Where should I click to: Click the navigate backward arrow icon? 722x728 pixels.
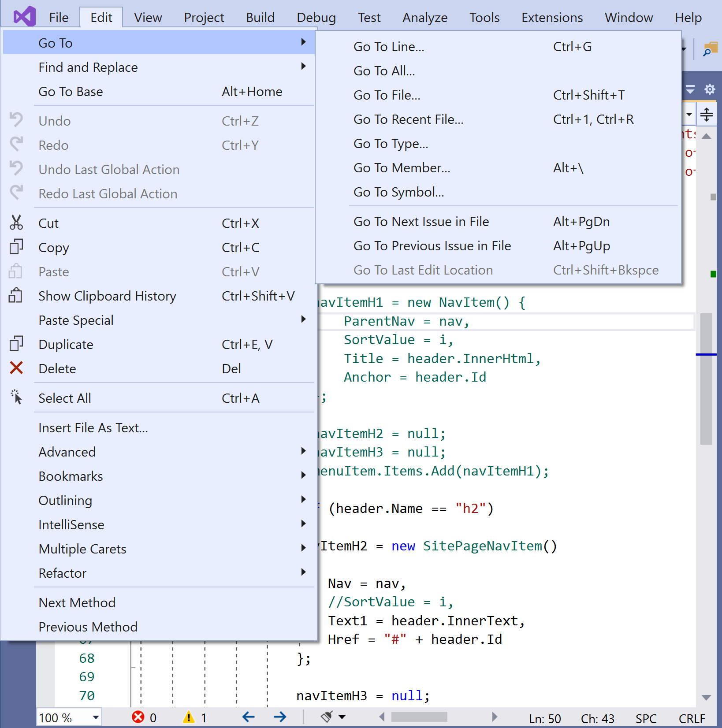point(248,717)
